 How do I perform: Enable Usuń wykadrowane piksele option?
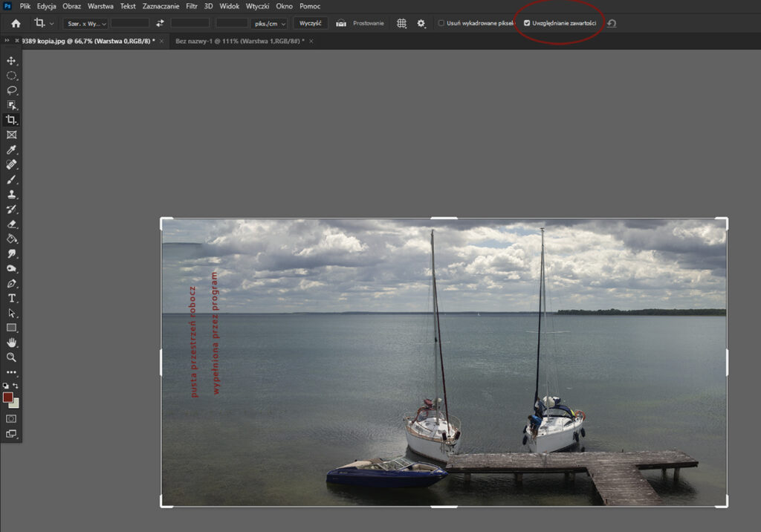440,23
